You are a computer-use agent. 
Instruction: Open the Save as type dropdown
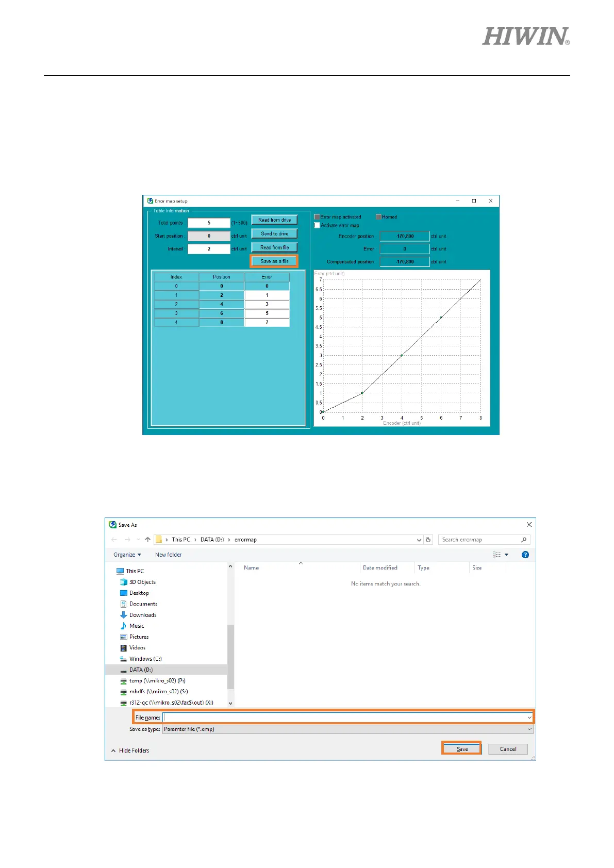point(347,729)
